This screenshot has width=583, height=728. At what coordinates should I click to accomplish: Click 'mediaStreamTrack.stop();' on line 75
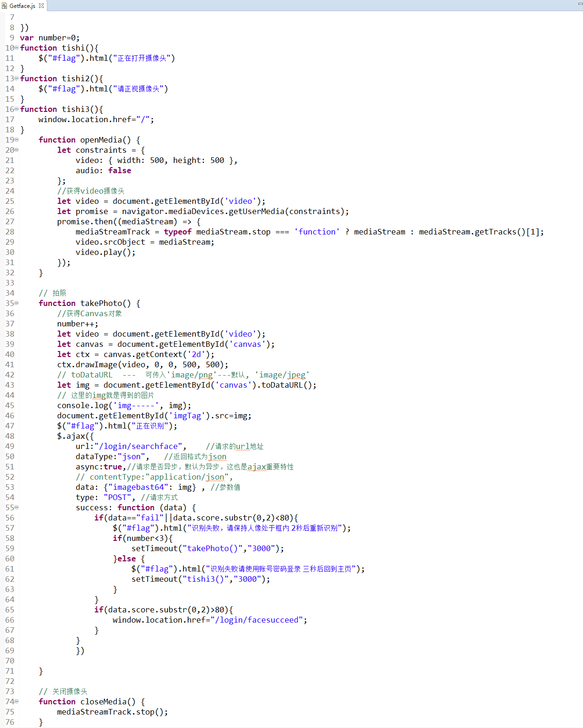point(112,712)
